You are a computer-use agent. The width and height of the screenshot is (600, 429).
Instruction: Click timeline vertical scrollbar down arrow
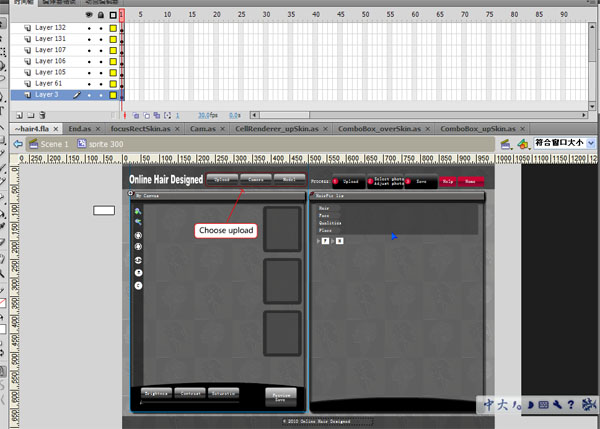(592, 106)
